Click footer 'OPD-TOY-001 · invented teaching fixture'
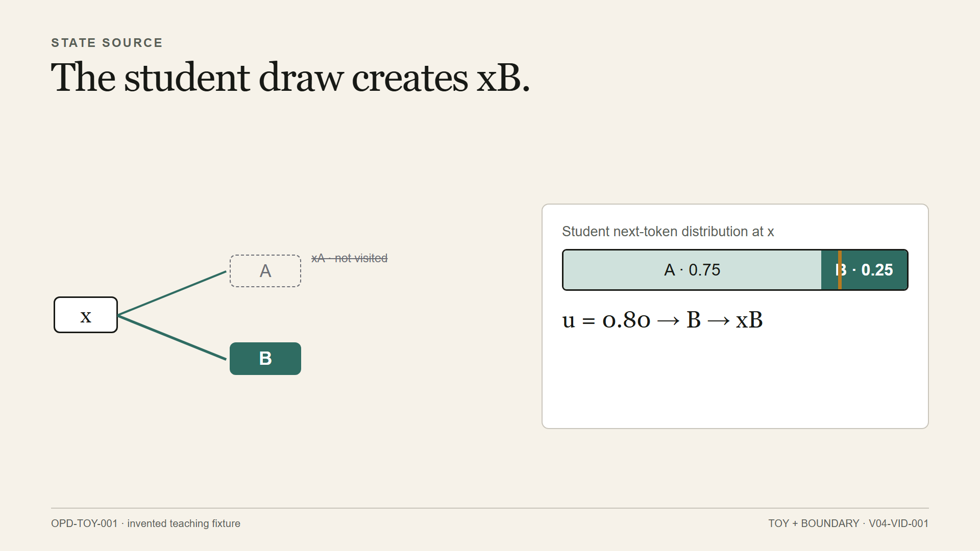Viewport: 980px width, 551px height. (145, 523)
